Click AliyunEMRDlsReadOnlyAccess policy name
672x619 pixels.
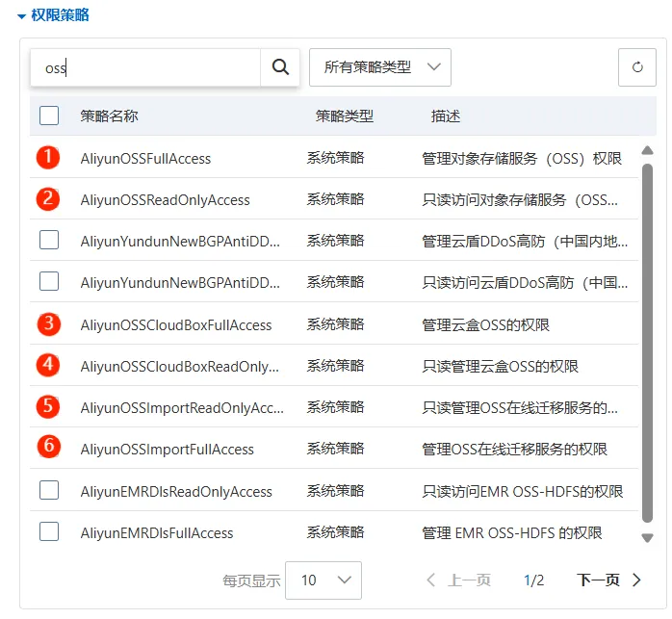pyautogui.click(x=176, y=491)
